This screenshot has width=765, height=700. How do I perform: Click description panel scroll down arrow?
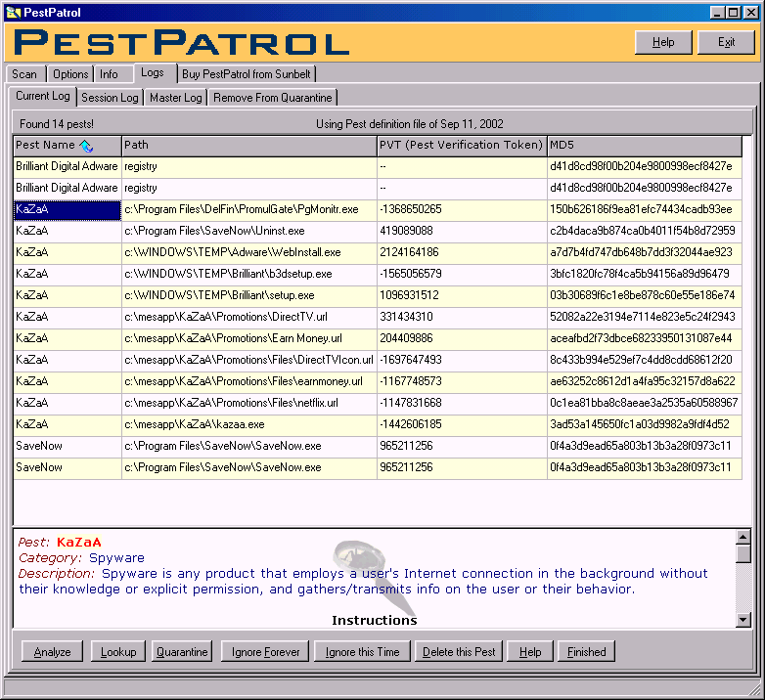point(743,620)
